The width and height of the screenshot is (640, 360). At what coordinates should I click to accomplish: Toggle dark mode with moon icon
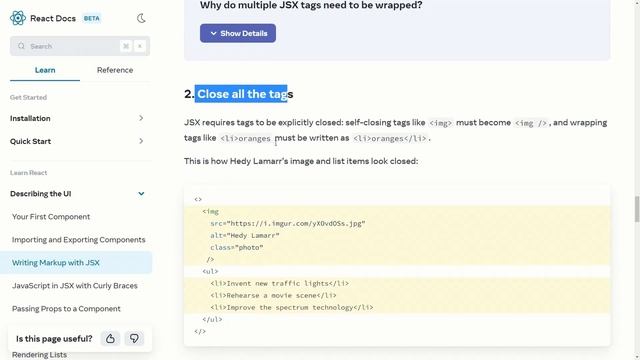coord(141,18)
